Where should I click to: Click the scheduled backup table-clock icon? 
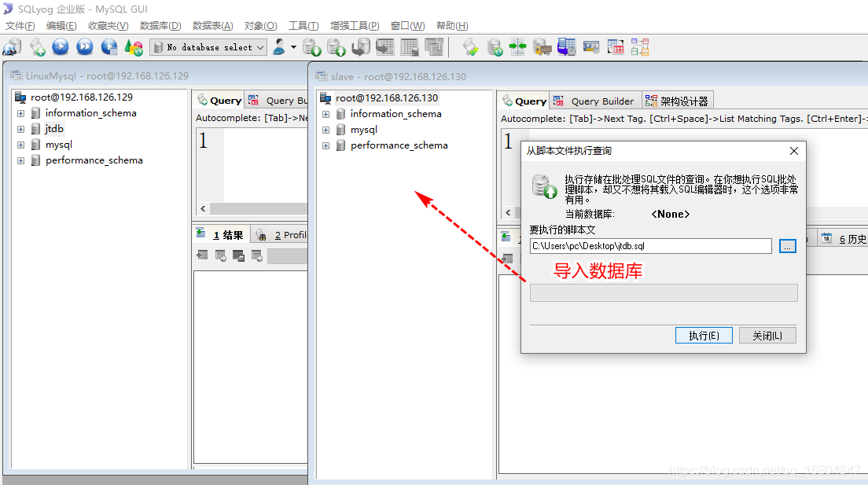566,47
